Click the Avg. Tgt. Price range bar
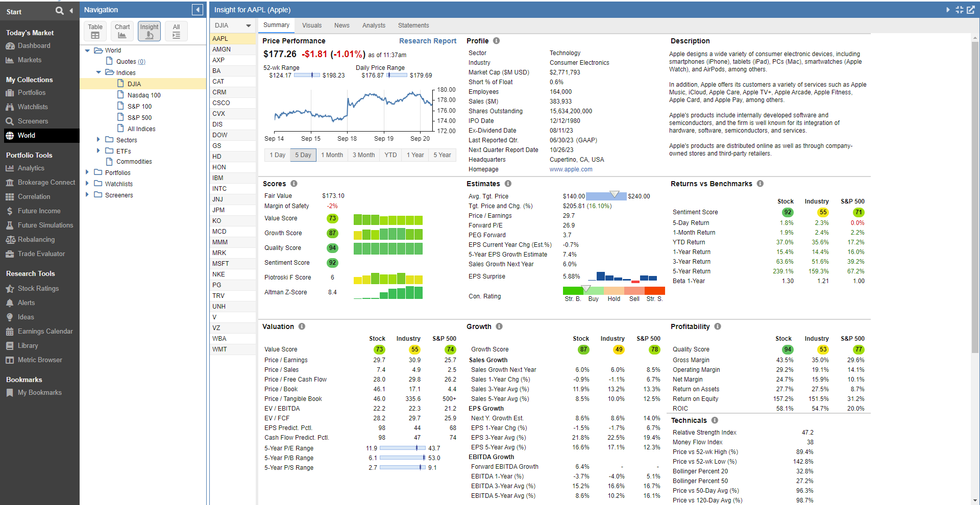This screenshot has width=980, height=505. click(606, 196)
